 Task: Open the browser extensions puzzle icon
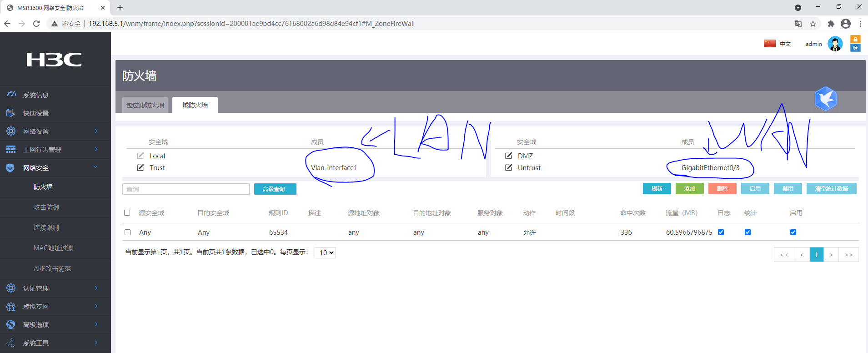[831, 24]
